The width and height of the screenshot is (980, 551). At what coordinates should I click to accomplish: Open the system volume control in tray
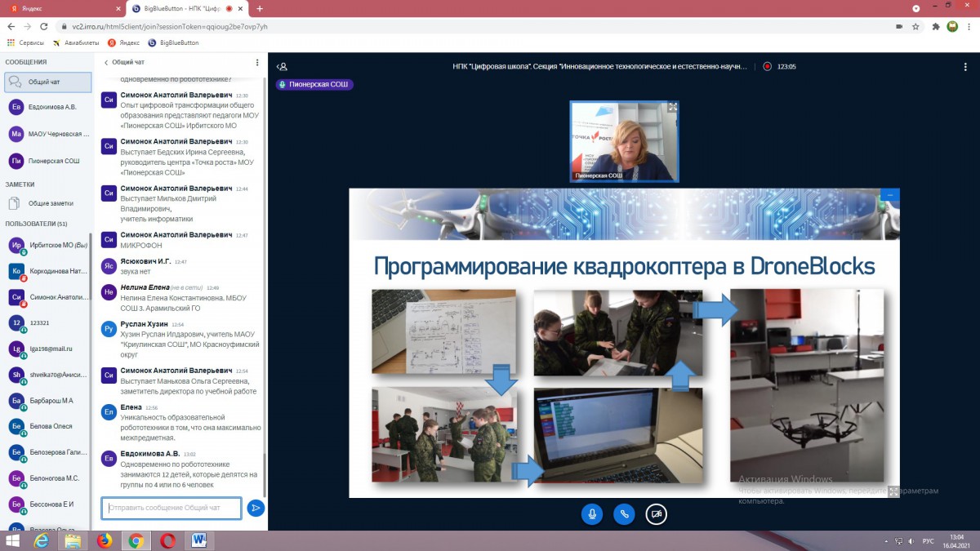pyautogui.click(x=911, y=540)
